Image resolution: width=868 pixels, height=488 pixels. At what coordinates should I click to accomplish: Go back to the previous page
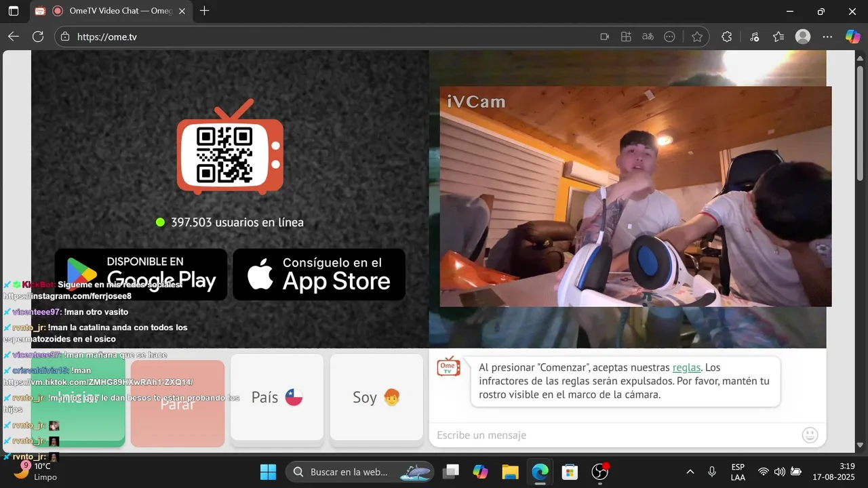point(14,37)
